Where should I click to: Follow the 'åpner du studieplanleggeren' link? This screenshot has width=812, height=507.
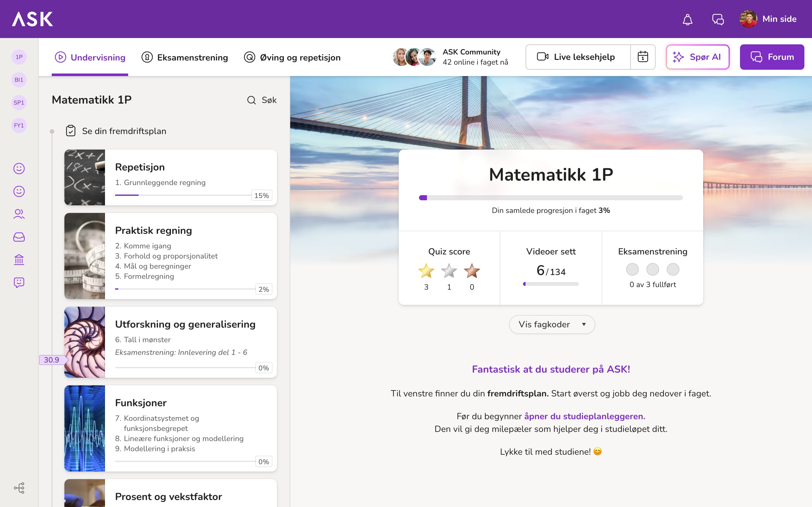[585, 416]
